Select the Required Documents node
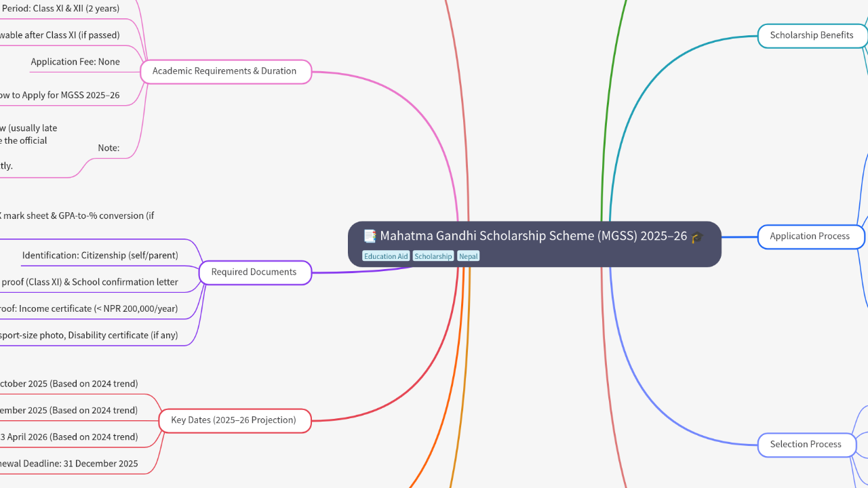Viewport: 868px width, 488px height. 254,272
